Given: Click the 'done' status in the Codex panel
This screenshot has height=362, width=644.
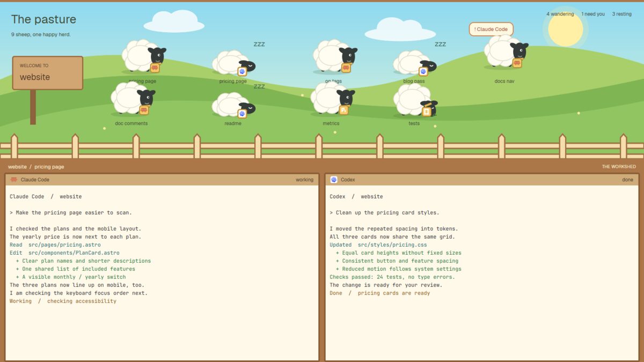Looking at the screenshot, I should pos(627,180).
